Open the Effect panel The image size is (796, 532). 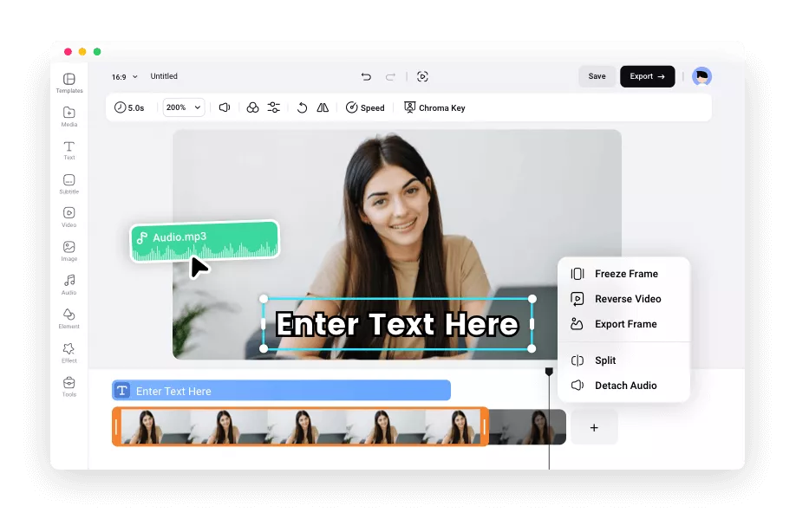tap(69, 350)
